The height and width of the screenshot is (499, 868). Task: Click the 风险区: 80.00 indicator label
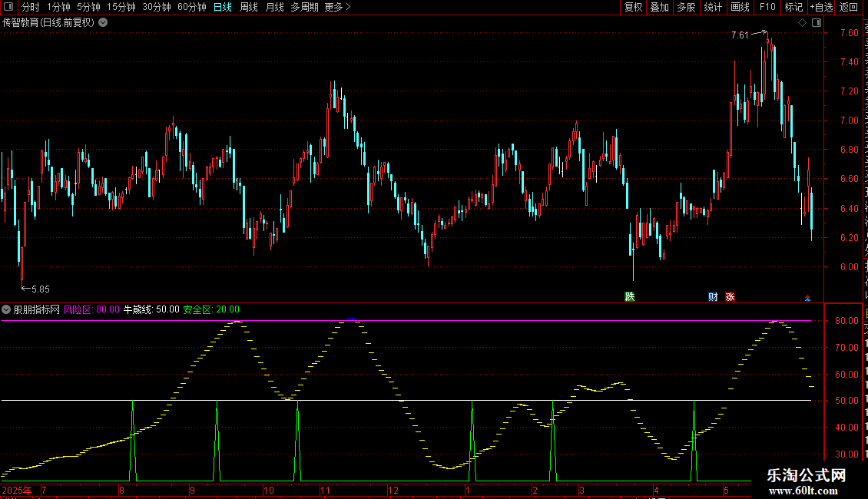(x=91, y=309)
